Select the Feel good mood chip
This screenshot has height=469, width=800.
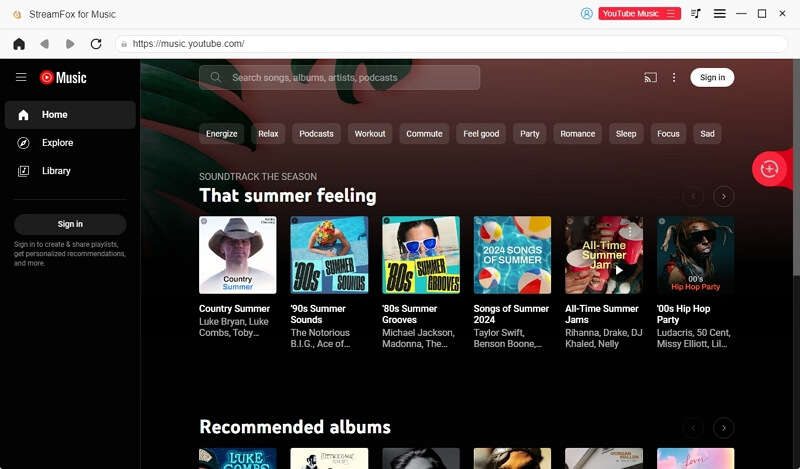(481, 134)
